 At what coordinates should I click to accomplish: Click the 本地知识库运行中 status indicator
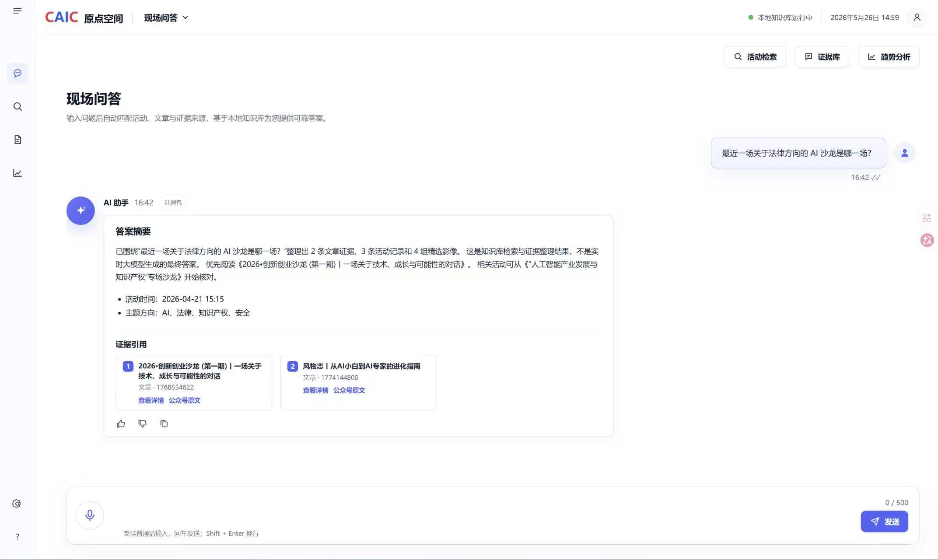pos(780,17)
